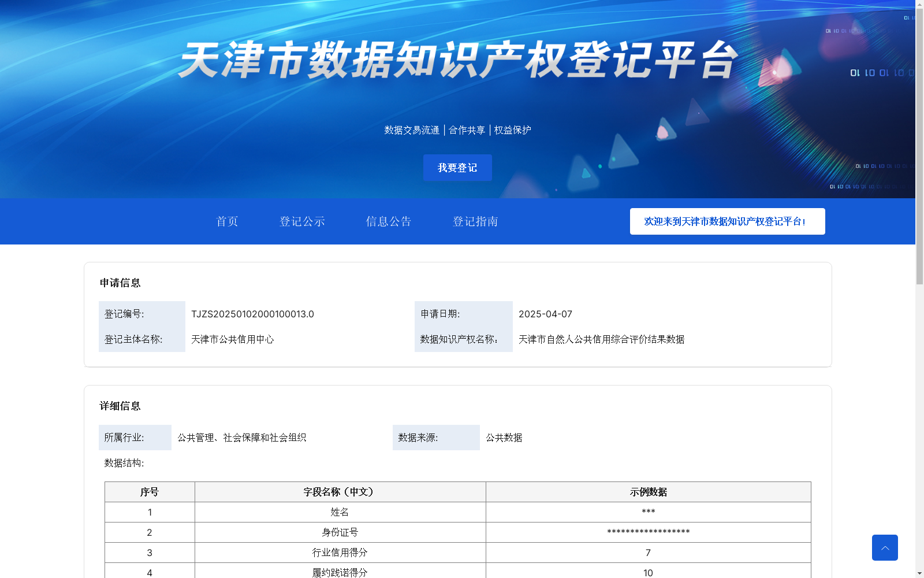This screenshot has width=924, height=578.
Task: Open the 登记公示 menu item
Action: pyautogui.click(x=302, y=221)
